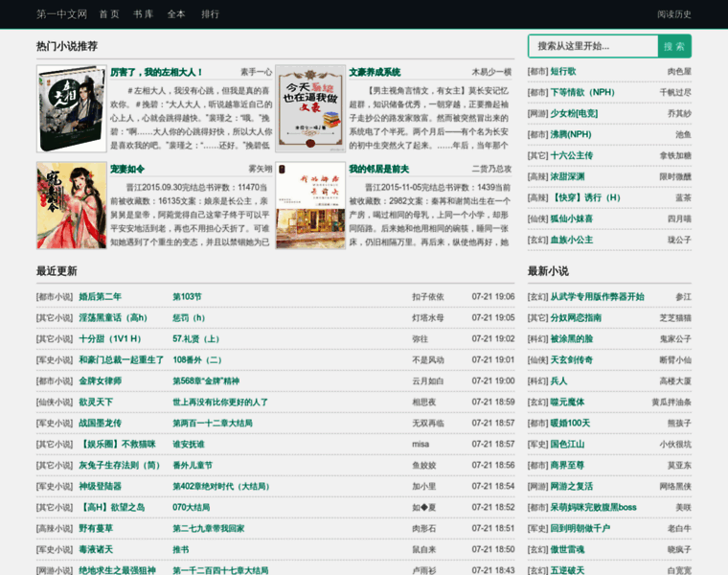Open the novel 灰兔子生存法则（简）
The height and width of the screenshot is (575, 728).
[x=120, y=466]
